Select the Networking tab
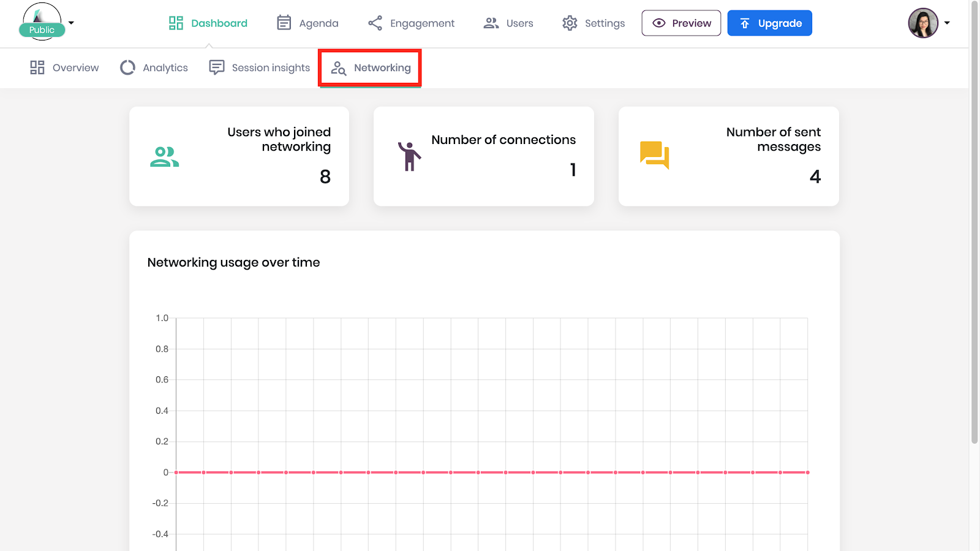Viewport: 980px width, 551px height. pos(370,67)
